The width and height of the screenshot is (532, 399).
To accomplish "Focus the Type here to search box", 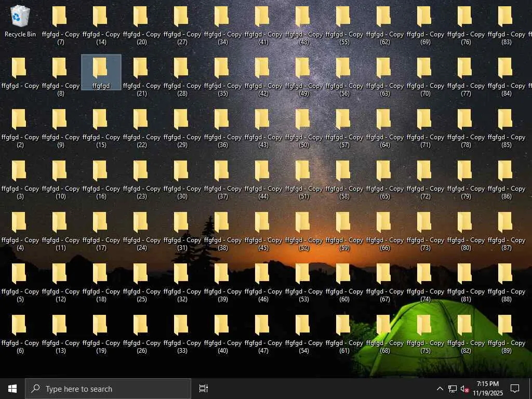I will click(108, 389).
